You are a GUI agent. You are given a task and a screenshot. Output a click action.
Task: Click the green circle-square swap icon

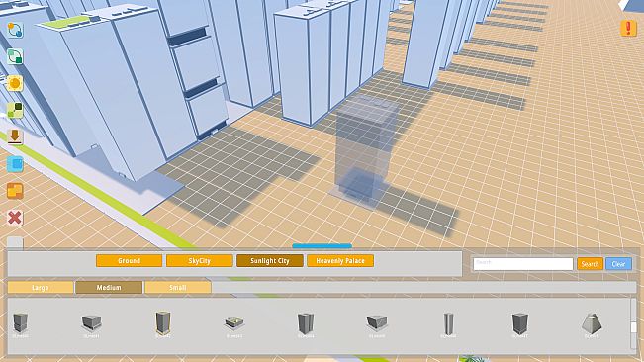point(15,56)
